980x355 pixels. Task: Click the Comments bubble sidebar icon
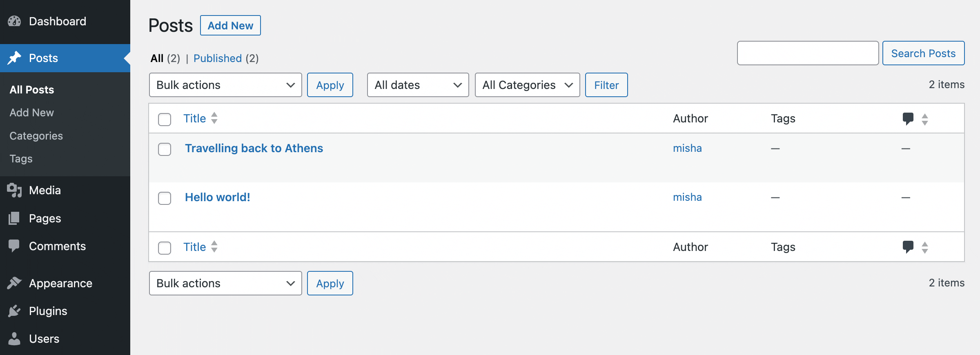pos(14,246)
